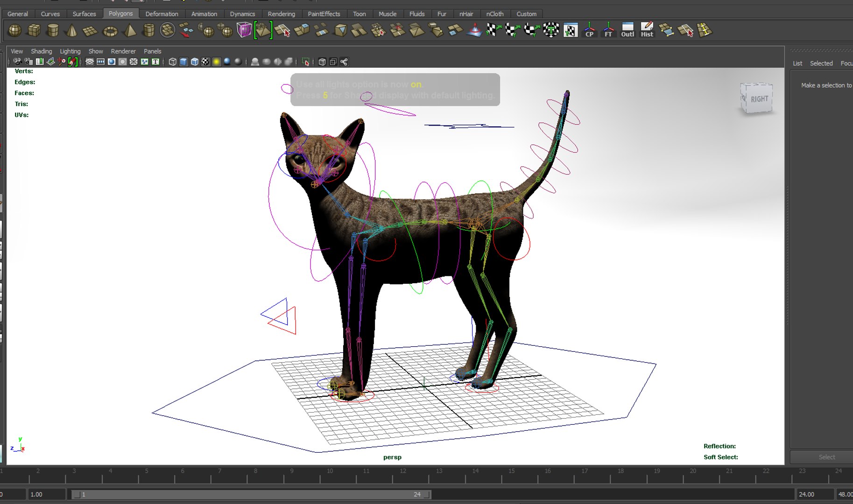853x504 pixels.
Task: Open the Renderer panel menu
Action: click(123, 51)
